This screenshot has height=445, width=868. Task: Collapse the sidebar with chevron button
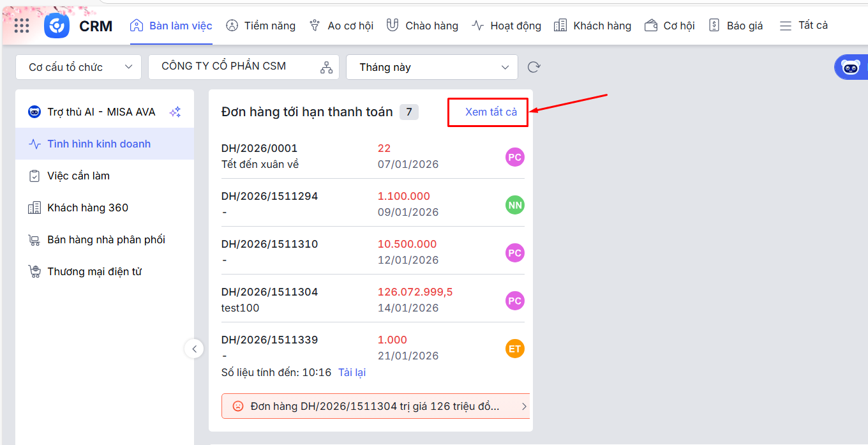[x=194, y=349]
